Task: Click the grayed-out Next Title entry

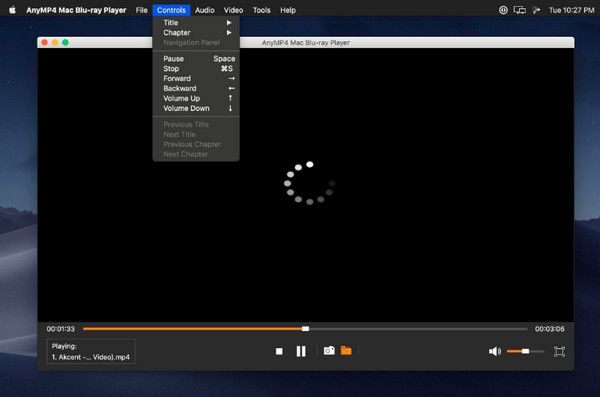Action: pos(196,134)
